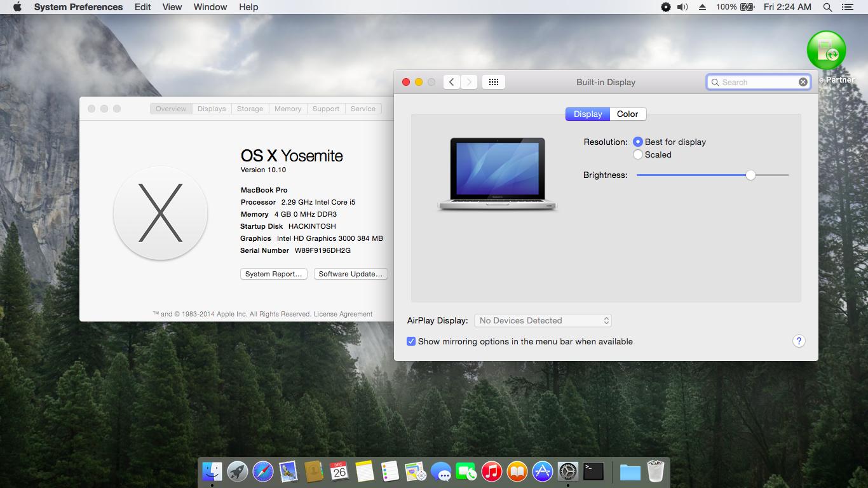Open Notification Center list icon
The image size is (868, 488).
click(x=847, y=7)
